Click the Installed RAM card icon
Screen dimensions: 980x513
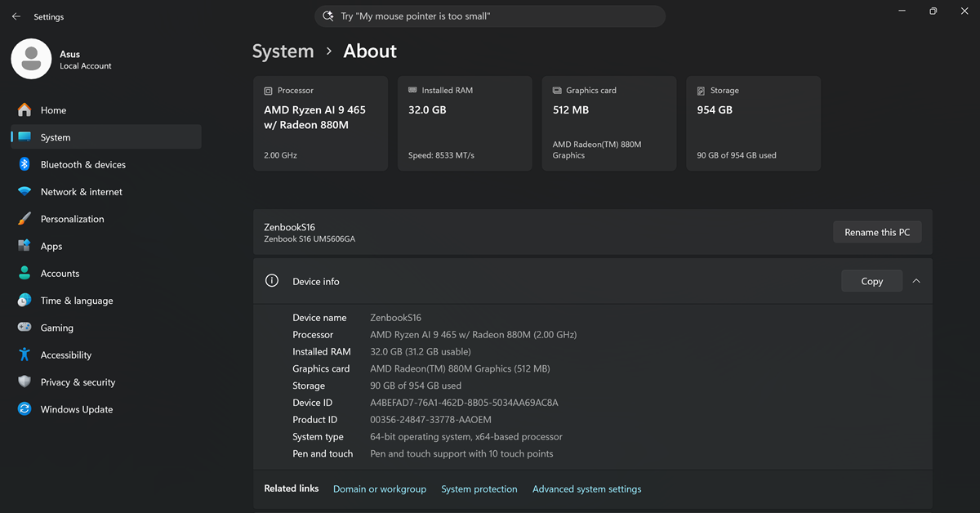(413, 91)
